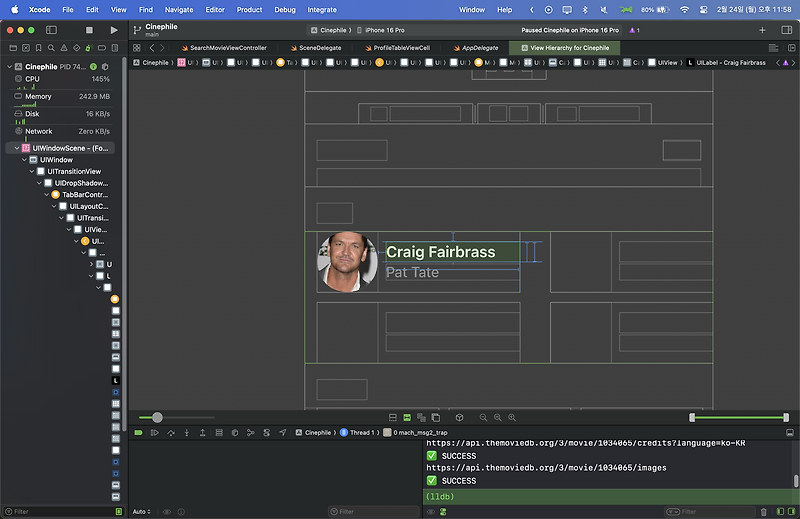Open the Auto variables scope dropdown
Viewport: 800px width, 519px height.
142,511
